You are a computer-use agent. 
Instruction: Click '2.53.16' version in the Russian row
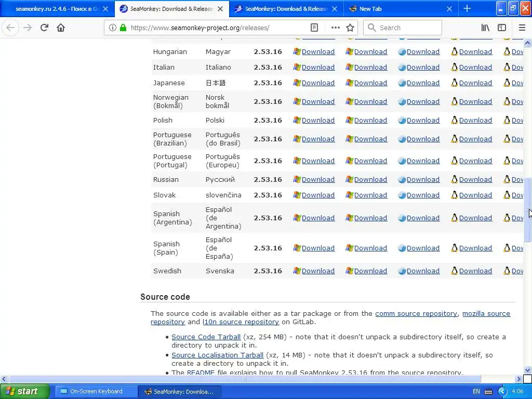(268, 179)
